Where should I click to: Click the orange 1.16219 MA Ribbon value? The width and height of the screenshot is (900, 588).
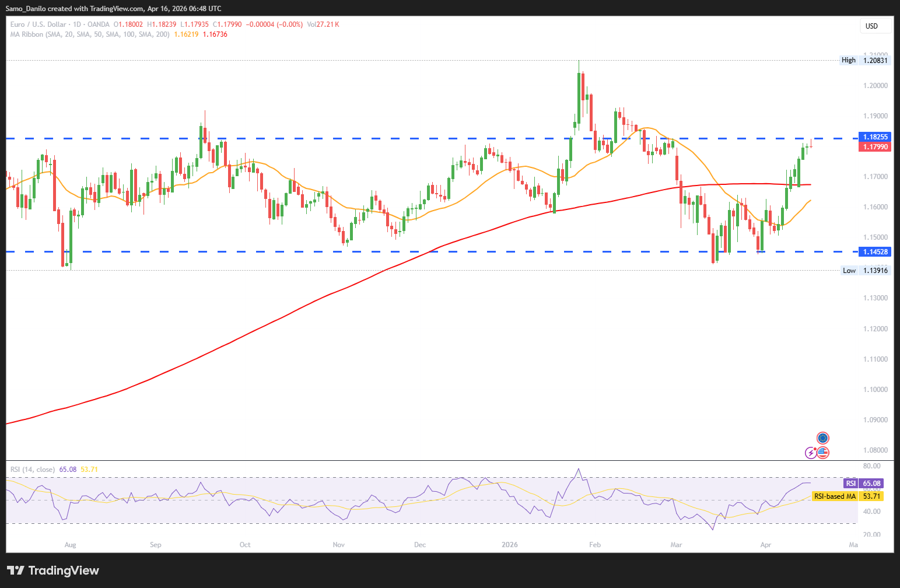coord(186,34)
